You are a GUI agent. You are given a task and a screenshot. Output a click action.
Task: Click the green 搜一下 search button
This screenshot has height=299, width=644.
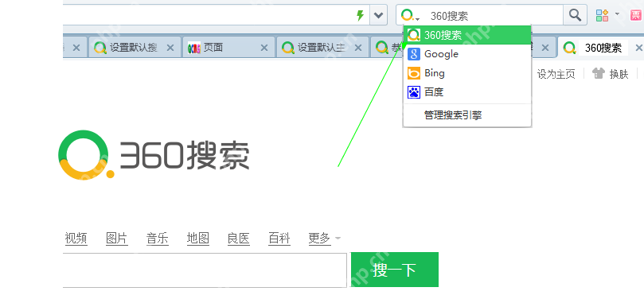[394, 270]
